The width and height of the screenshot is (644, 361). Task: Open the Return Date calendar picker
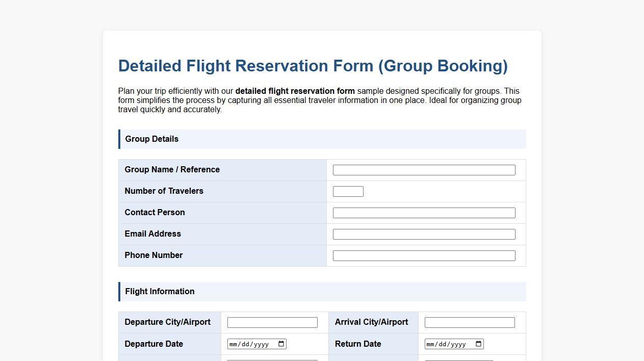click(x=478, y=344)
